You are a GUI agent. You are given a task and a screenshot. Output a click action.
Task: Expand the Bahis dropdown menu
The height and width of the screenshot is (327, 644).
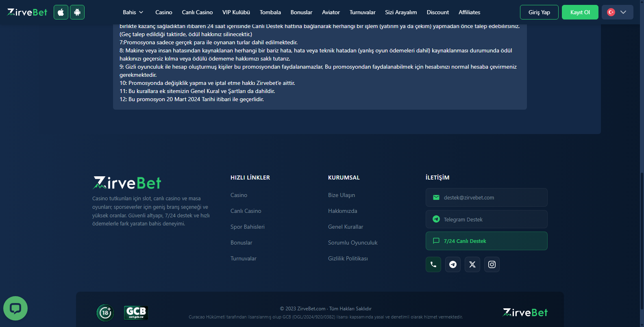tap(133, 12)
